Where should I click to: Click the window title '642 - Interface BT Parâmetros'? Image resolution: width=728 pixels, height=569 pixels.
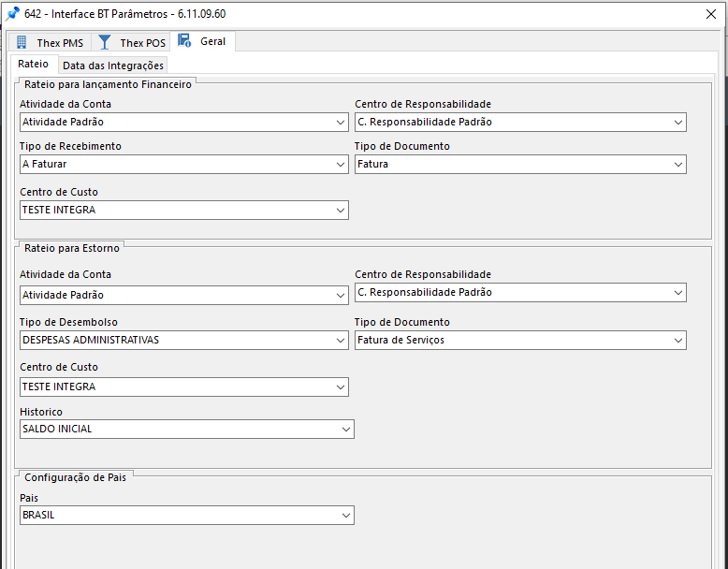tap(96, 14)
